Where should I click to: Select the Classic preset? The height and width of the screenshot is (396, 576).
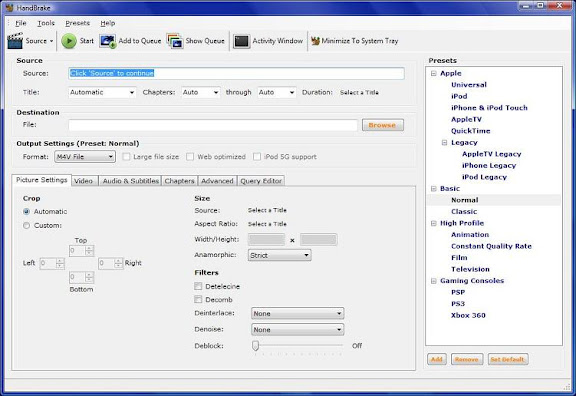[464, 212]
